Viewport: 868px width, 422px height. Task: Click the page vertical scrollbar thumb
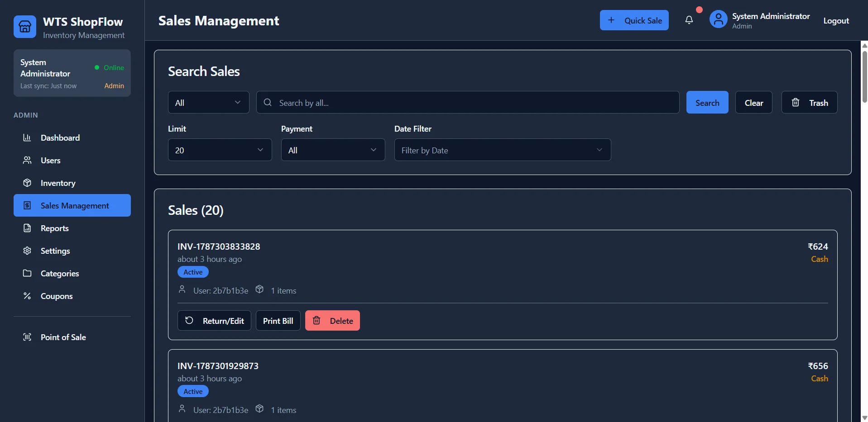click(864, 77)
